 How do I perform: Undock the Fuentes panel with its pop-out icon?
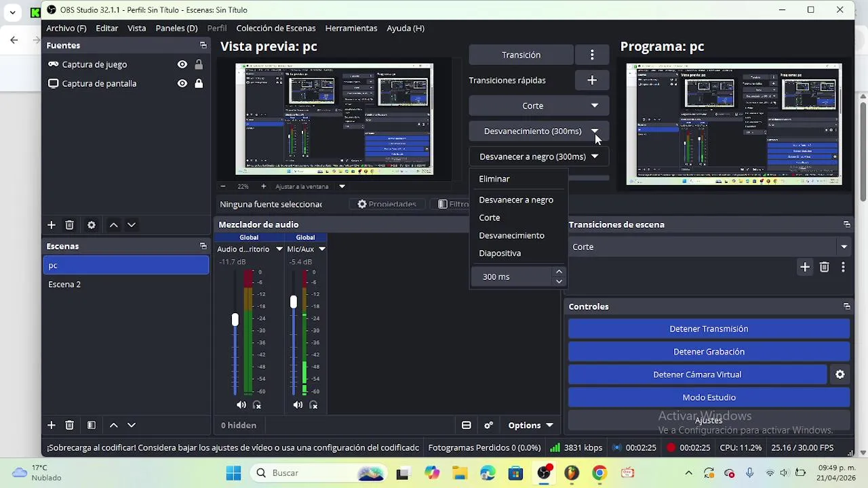click(x=203, y=45)
